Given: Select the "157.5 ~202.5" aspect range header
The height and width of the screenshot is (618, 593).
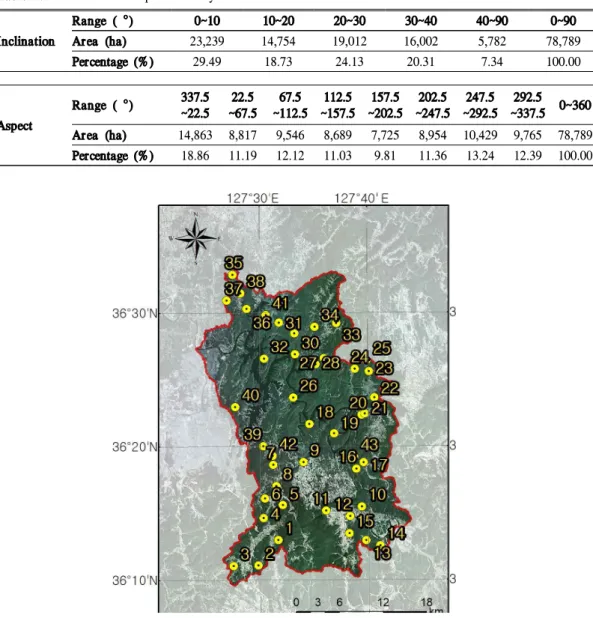Looking at the screenshot, I should point(385,105).
